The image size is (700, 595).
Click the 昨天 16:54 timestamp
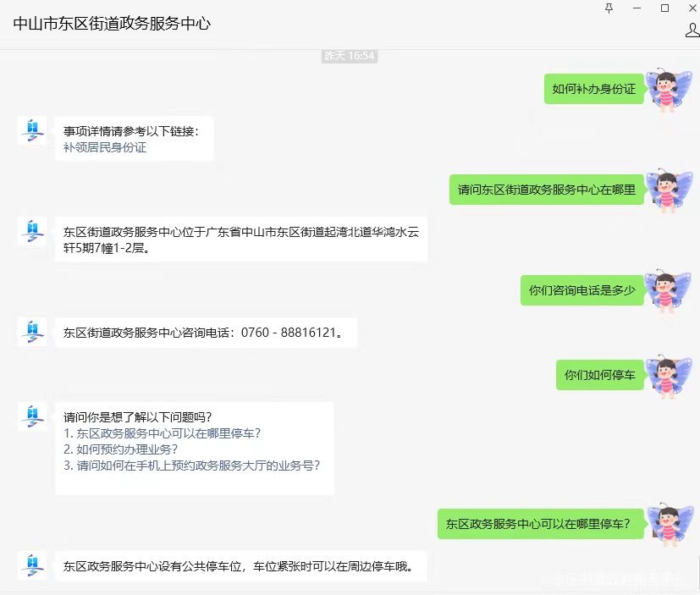click(349, 56)
